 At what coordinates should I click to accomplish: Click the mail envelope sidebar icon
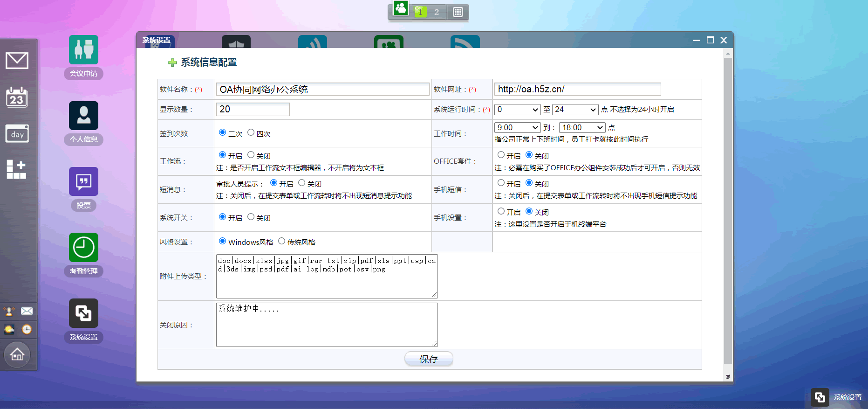[x=17, y=61]
